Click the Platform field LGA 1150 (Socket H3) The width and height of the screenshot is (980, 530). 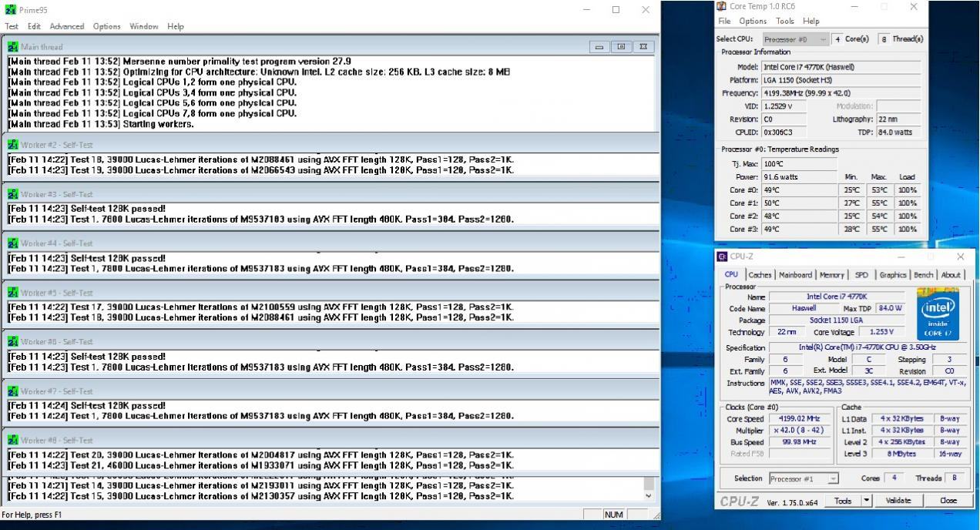(x=841, y=80)
